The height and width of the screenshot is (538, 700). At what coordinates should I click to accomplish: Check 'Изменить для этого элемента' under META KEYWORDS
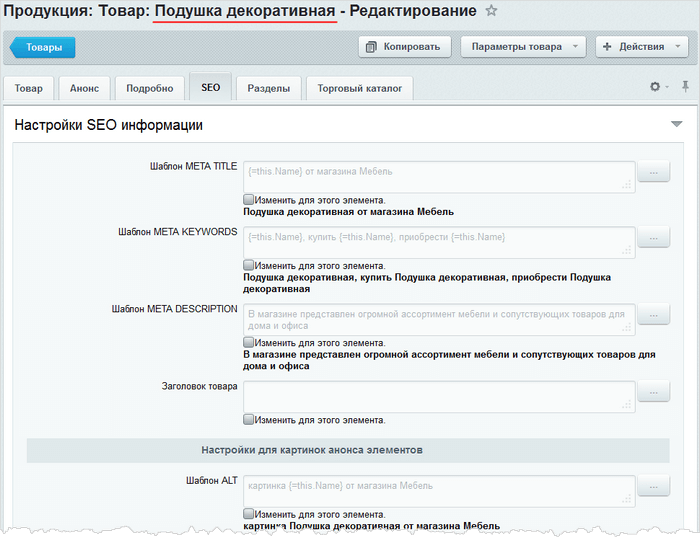(x=249, y=266)
